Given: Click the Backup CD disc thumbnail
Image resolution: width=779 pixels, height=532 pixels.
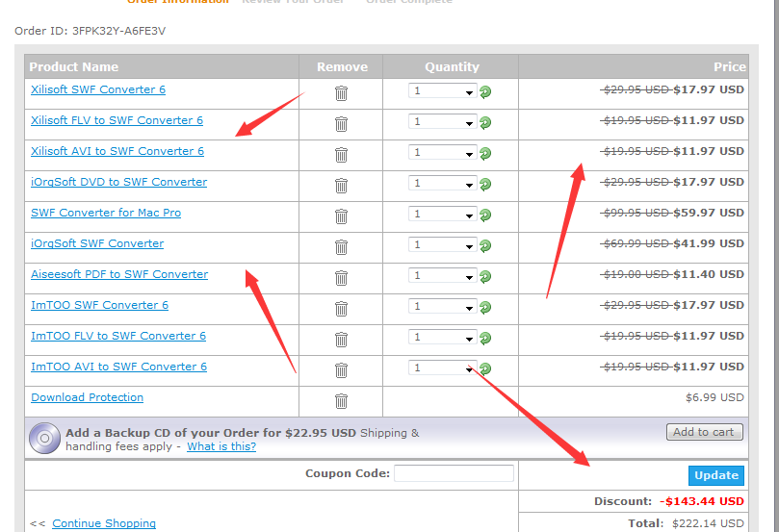Looking at the screenshot, I should [x=44, y=439].
